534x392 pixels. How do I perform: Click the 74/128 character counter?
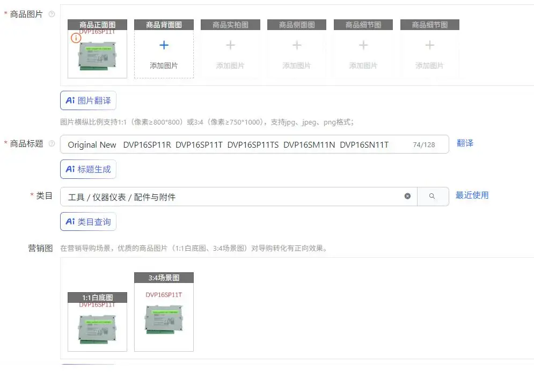pos(424,144)
